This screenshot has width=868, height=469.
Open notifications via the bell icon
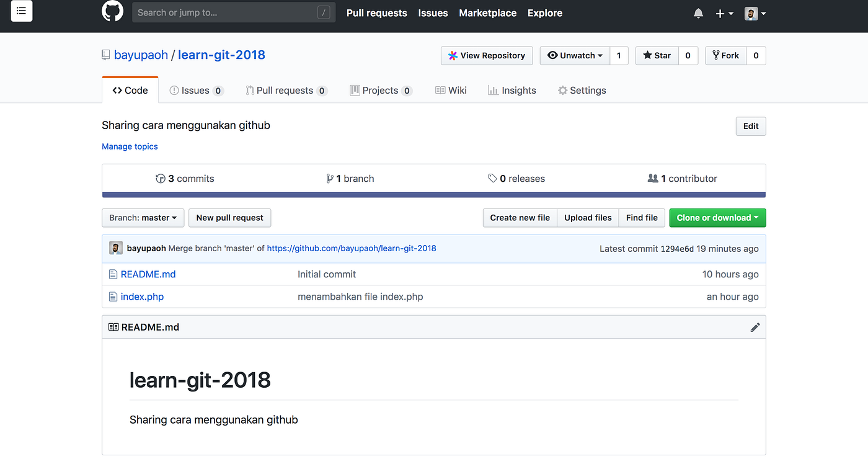(x=698, y=12)
